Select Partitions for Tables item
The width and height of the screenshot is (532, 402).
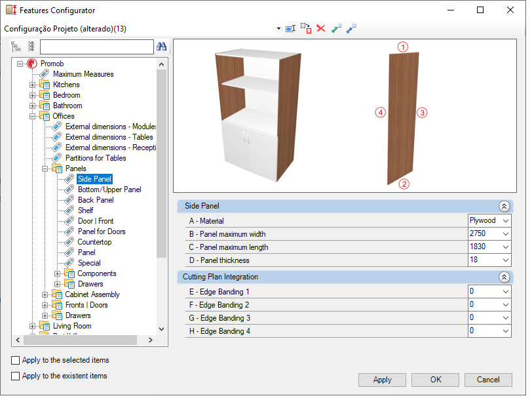tap(96, 158)
